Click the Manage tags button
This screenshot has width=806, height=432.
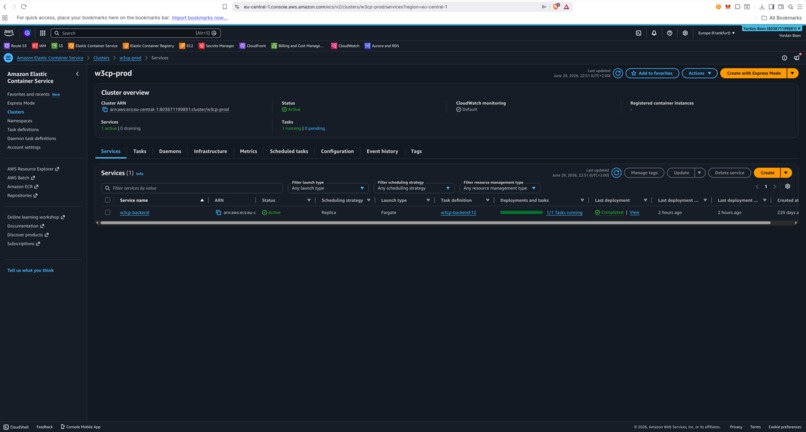[x=644, y=173]
